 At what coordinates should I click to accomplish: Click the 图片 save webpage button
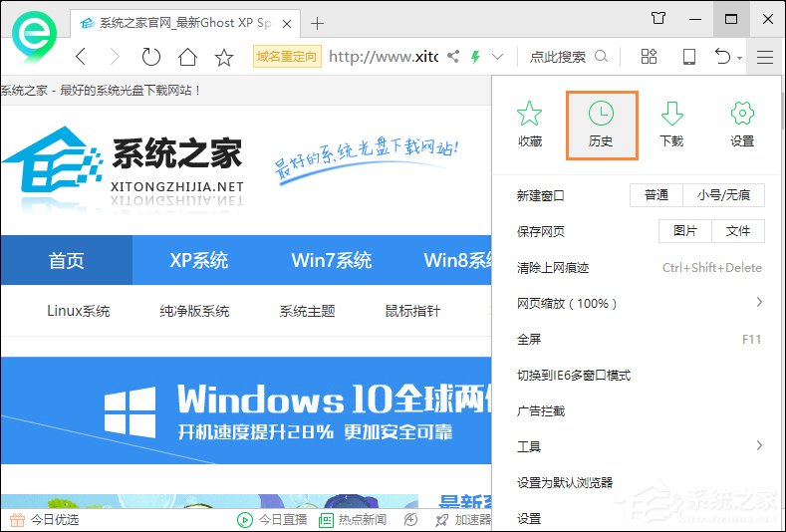coord(684,231)
